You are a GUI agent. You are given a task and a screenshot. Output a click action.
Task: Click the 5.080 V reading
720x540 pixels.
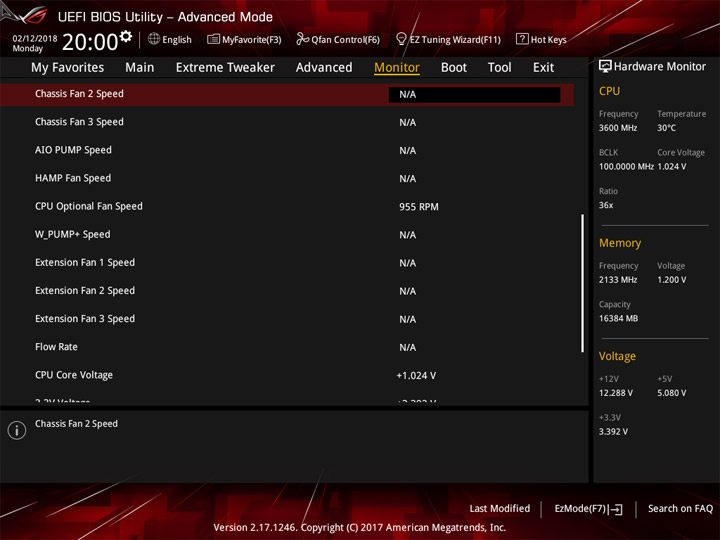click(x=671, y=393)
